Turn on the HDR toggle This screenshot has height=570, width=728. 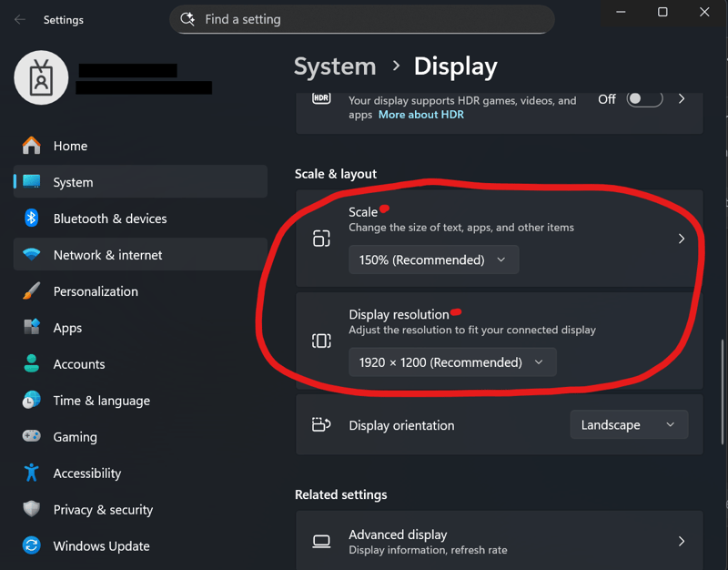pos(644,99)
